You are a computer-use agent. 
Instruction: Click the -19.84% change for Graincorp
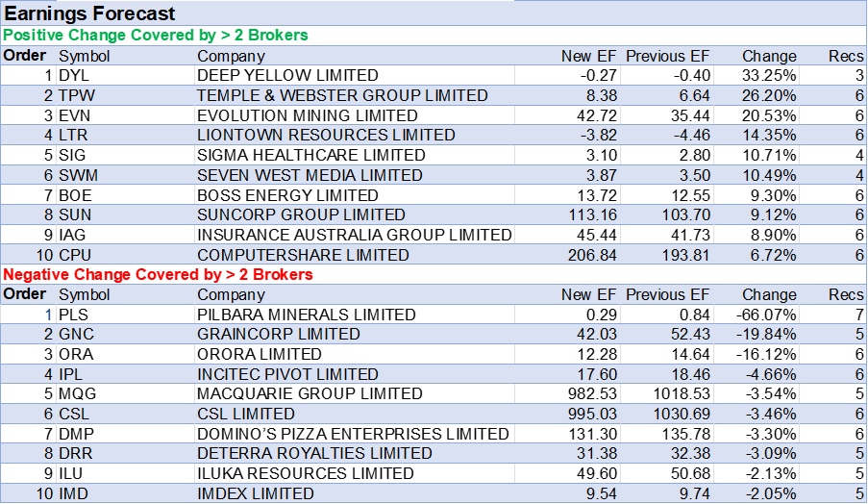point(765,334)
